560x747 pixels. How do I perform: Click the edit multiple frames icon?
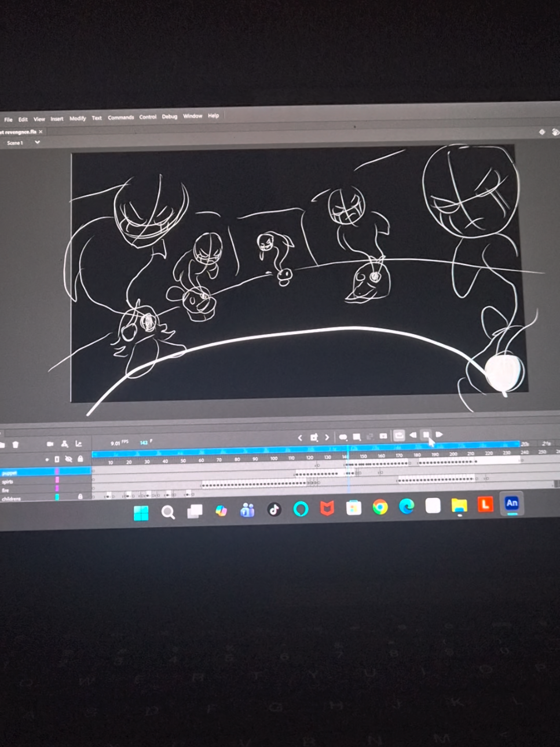click(x=357, y=437)
